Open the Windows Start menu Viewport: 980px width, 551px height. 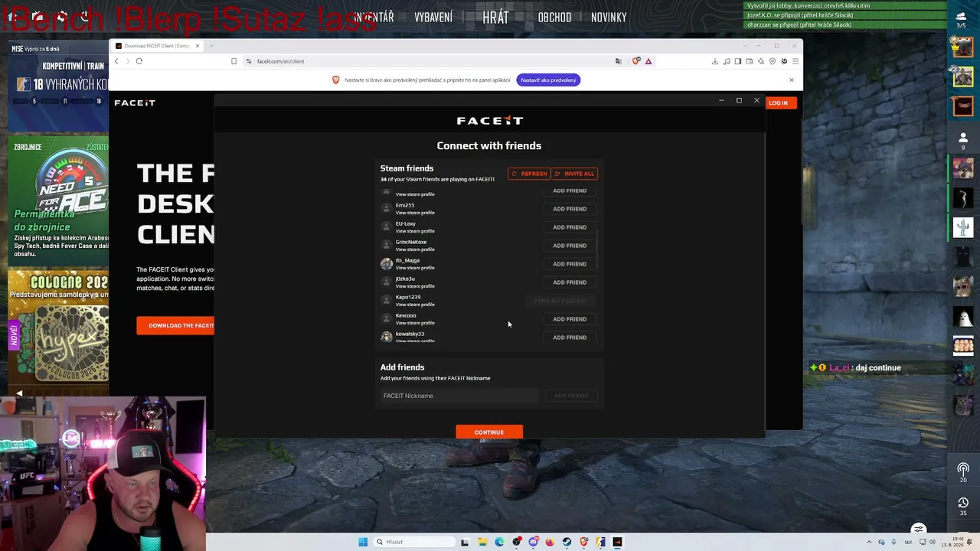tap(363, 542)
